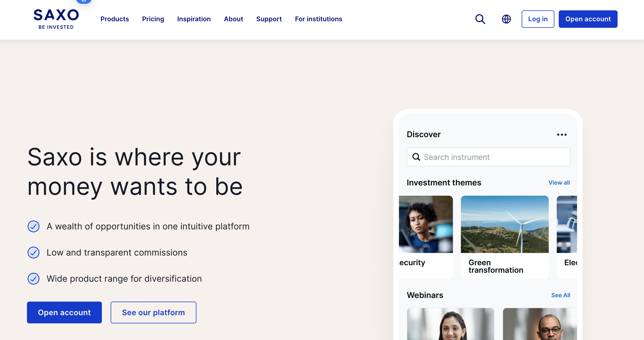This screenshot has height=340, width=644.
Task: Click the text Wide product range for diversification
Action: coord(124,279)
